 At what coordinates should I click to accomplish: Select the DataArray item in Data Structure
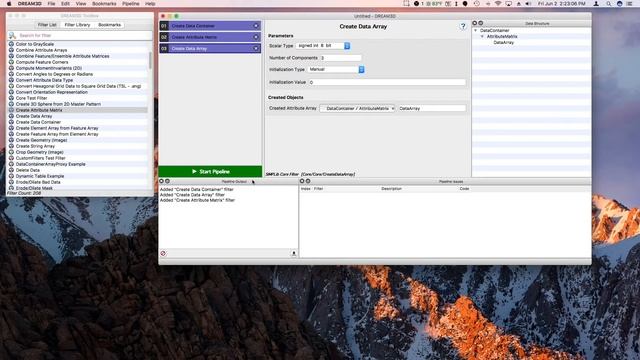[x=504, y=42]
